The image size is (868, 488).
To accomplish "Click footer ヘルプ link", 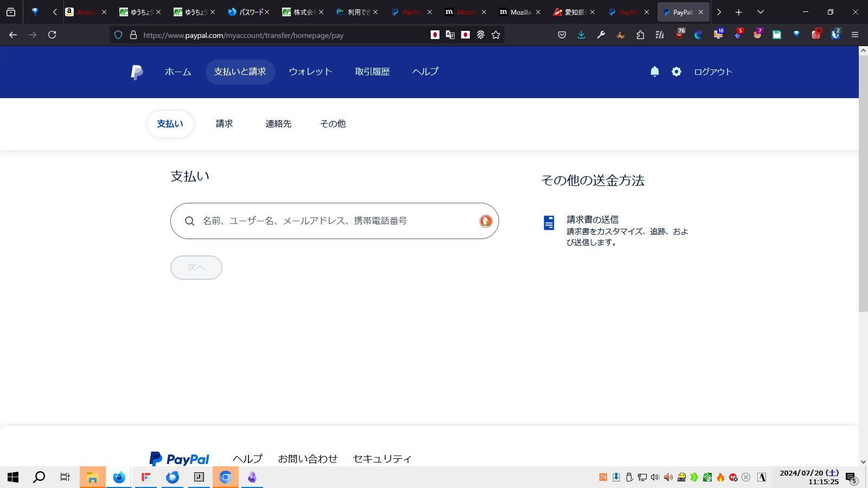I will (247, 459).
